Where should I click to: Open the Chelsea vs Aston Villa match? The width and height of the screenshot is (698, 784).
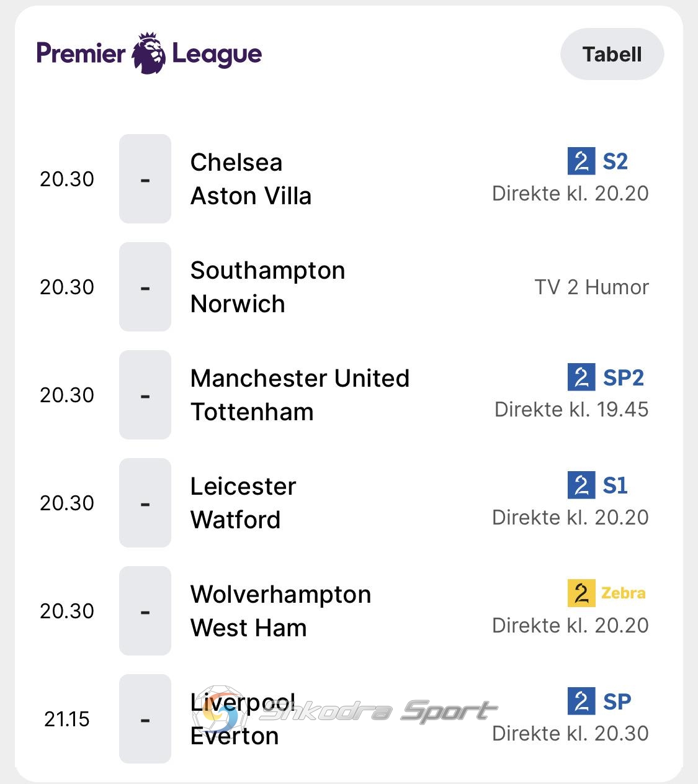251,179
